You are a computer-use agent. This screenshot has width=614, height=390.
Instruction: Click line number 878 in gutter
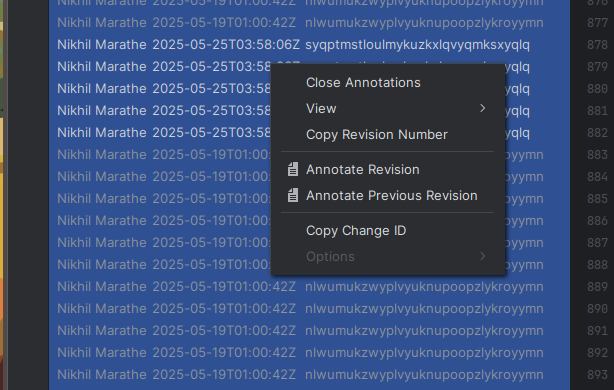[x=598, y=45]
